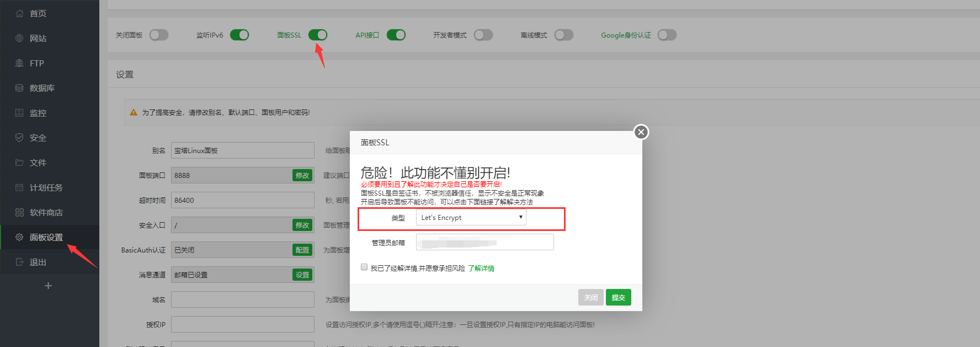Click 配置 button for BasicAuth认证

tap(302, 250)
